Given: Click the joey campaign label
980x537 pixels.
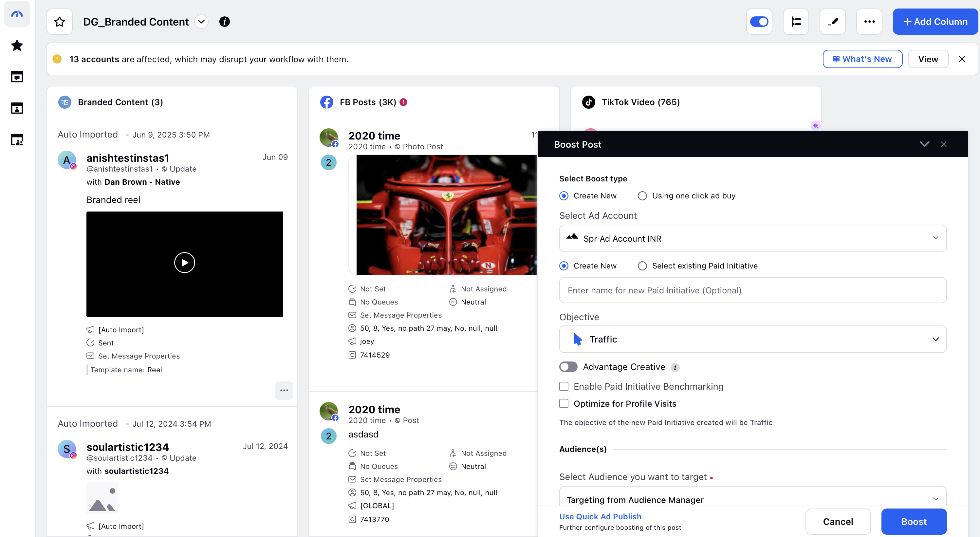Looking at the screenshot, I should pyautogui.click(x=367, y=341).
